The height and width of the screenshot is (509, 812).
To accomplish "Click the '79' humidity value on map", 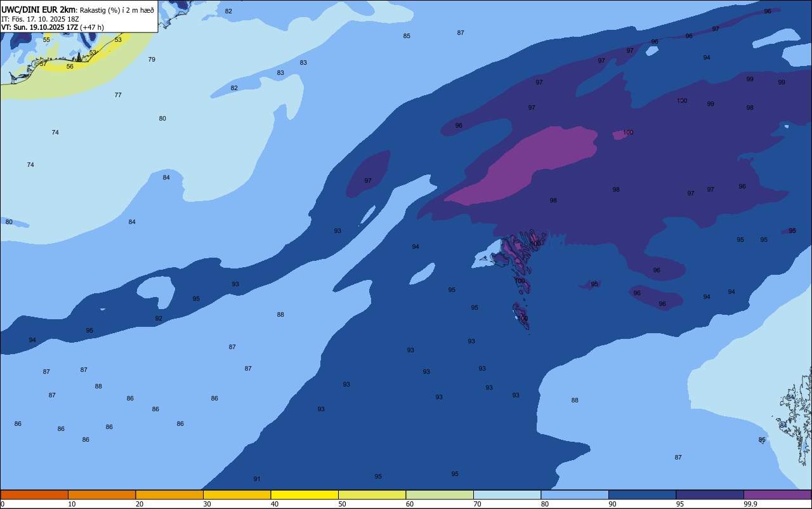I will point(152,60).
